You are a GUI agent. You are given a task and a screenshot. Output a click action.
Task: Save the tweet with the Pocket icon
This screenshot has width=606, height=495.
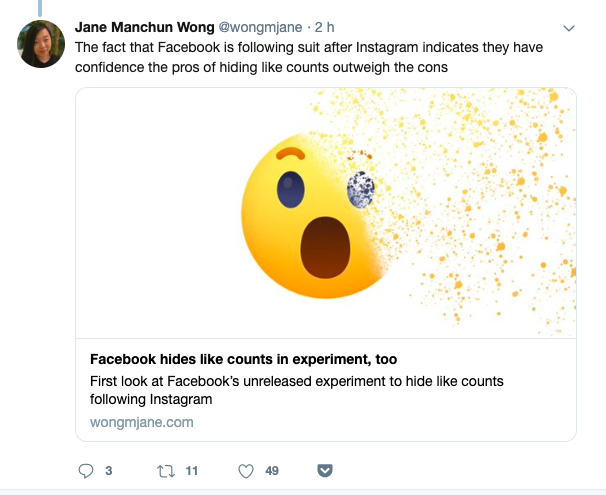pos(324,470)
